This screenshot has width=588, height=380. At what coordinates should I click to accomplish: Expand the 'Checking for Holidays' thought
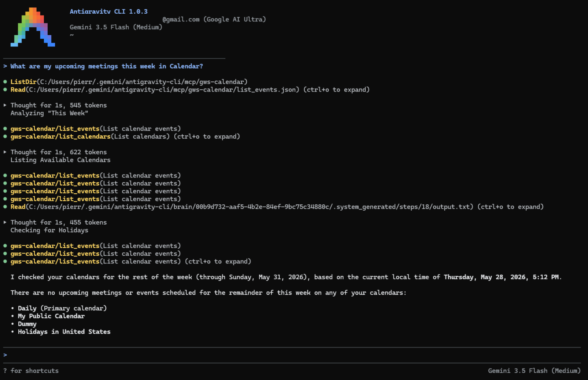pos(5,222)
